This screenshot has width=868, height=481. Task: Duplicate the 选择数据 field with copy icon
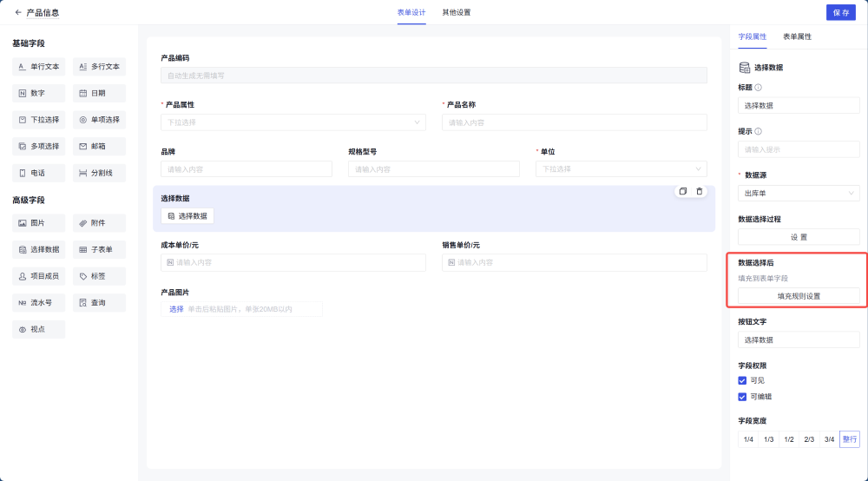[x=683, y=191]
